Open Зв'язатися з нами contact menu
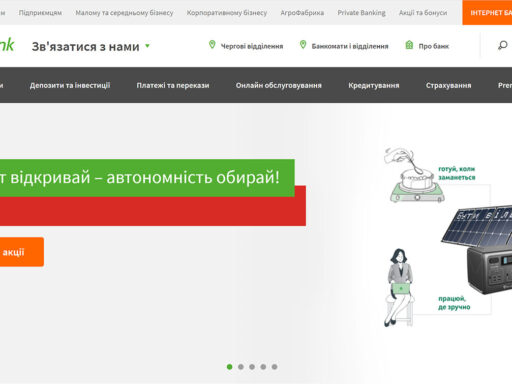The width and height of the screenshot is (512, 384). tap(86, 47)
